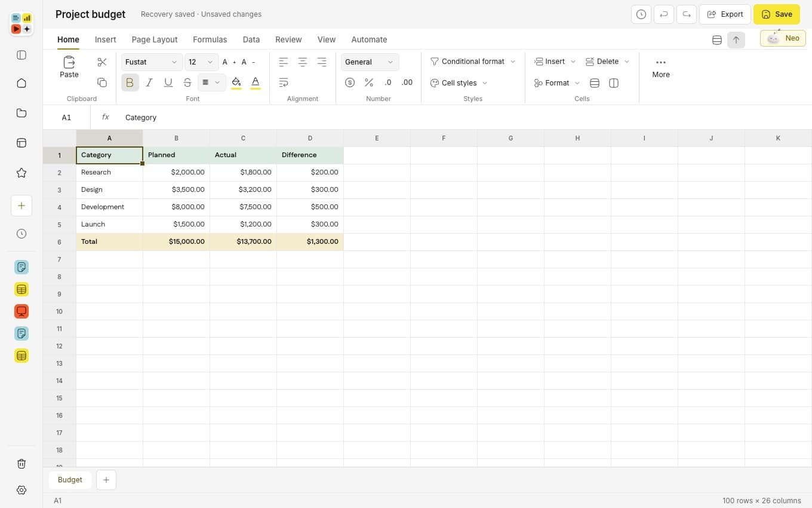Open the trash icon in sidebar

coord(21,464)
